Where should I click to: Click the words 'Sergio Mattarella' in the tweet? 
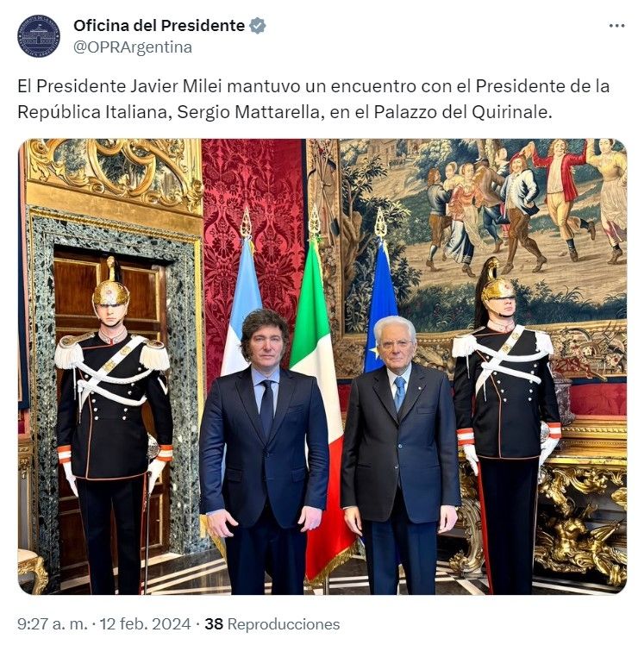coord(251,112)
